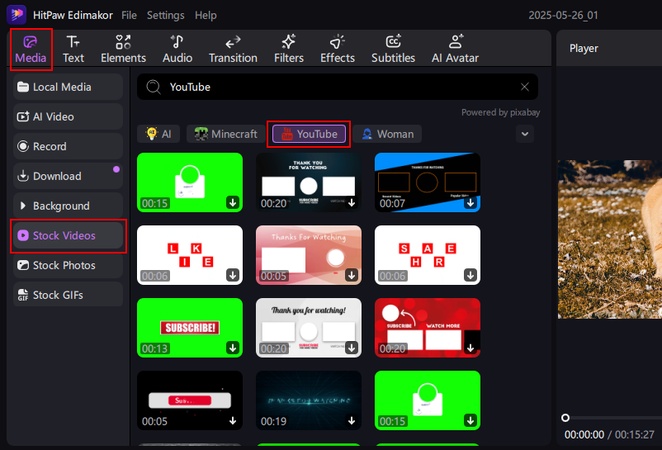Select Record in the sidebar

point(68,146)
